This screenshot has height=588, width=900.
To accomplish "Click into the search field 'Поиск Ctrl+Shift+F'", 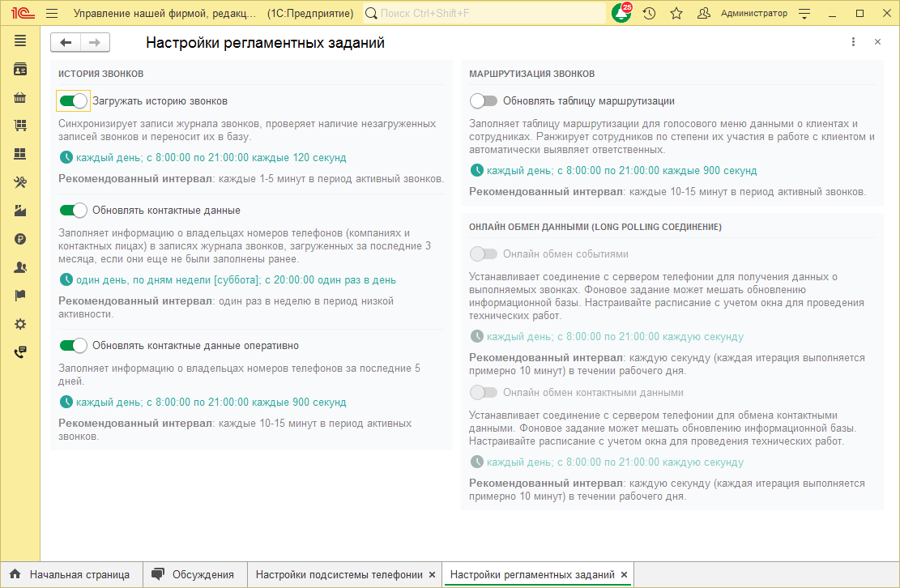I will (486, 14).
